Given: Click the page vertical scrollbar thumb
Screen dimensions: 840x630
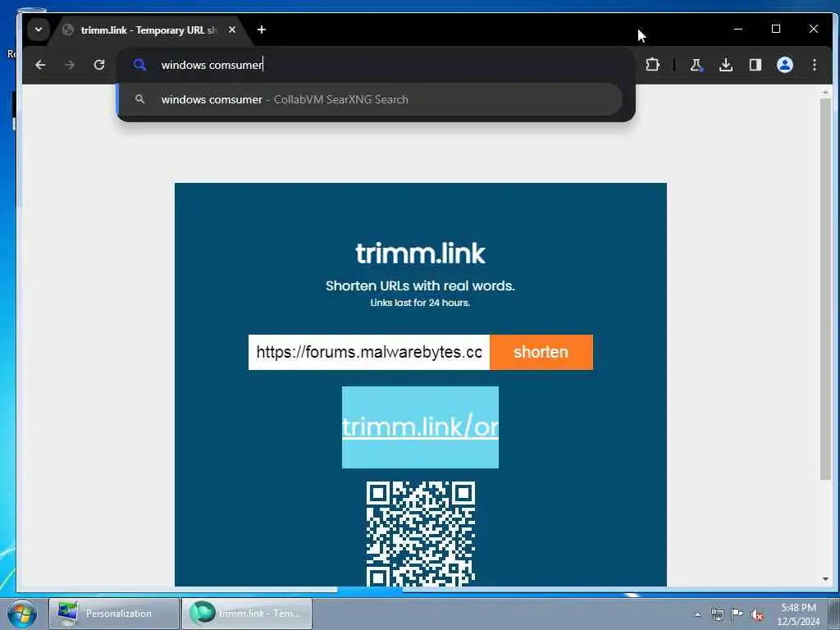Looking at the screenshot, I should pos(825,290).
